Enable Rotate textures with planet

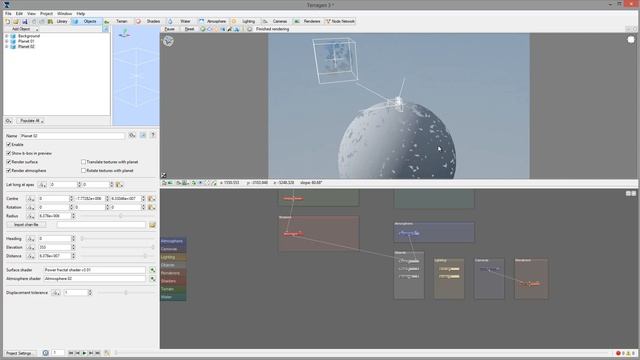pyautogui.click(x=83, y=171)
